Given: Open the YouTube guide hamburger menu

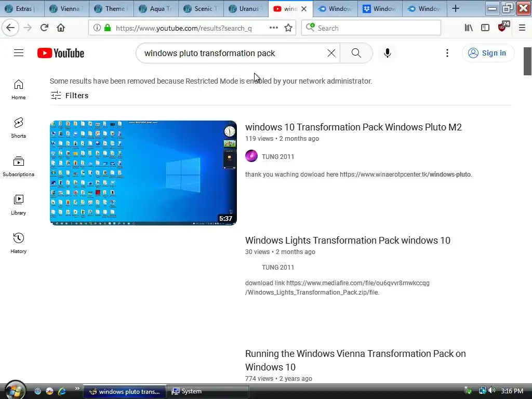Looking at the screenshot, I should pos(19,53).
